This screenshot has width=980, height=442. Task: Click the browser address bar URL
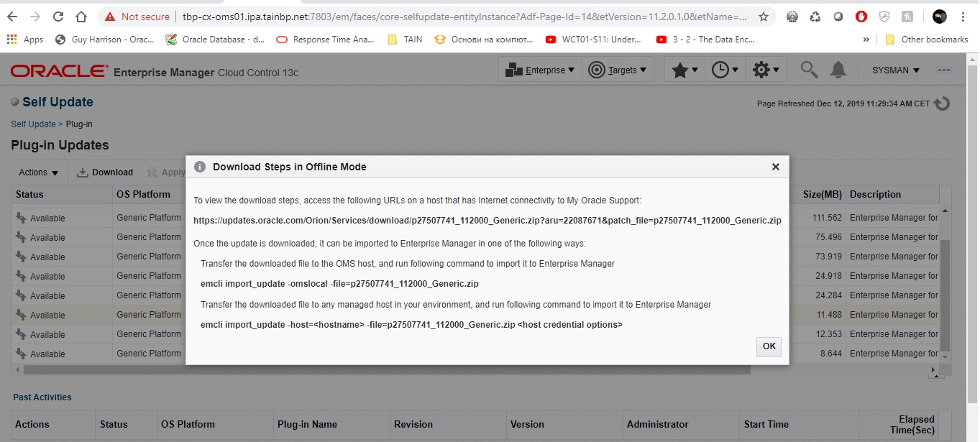pyautogui.click(x=464, y=17)
